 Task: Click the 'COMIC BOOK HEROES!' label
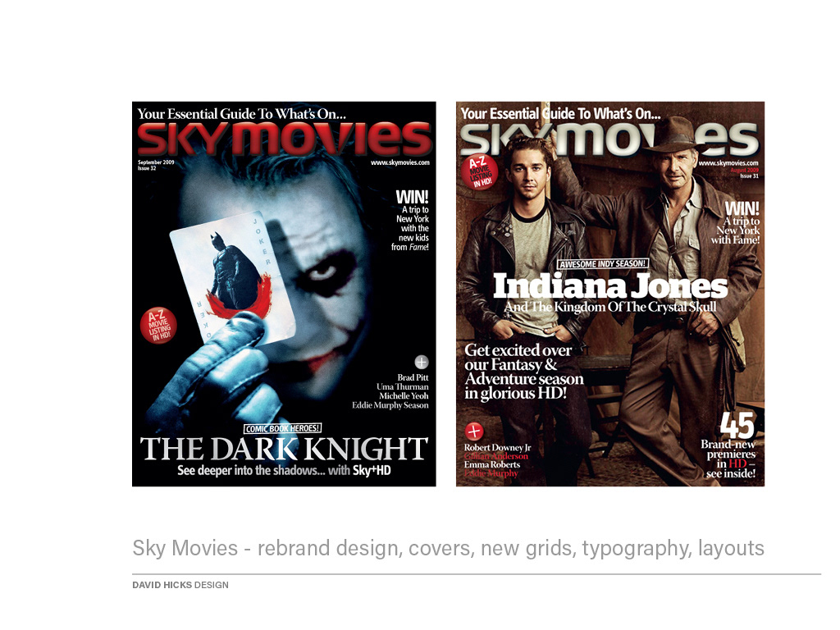point(283,428)
